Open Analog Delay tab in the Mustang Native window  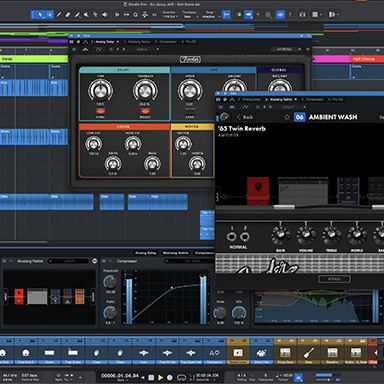(250, 99)
